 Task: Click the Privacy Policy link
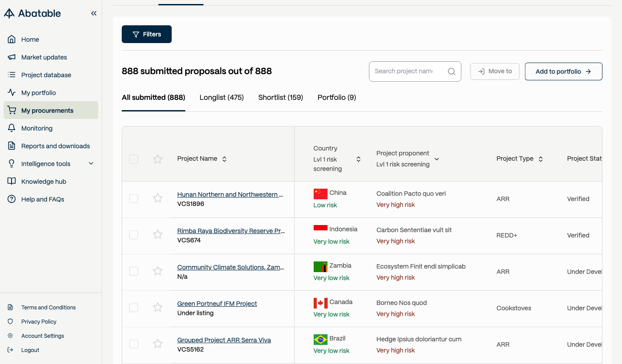[39, 321]
